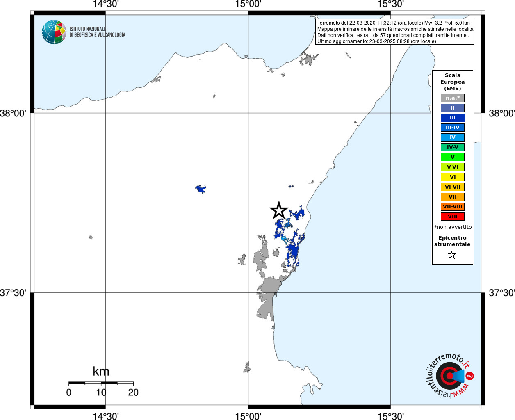515x420 pixels.
Task: Click the star symbol in the legend
Action: click(x=452, y=255)
